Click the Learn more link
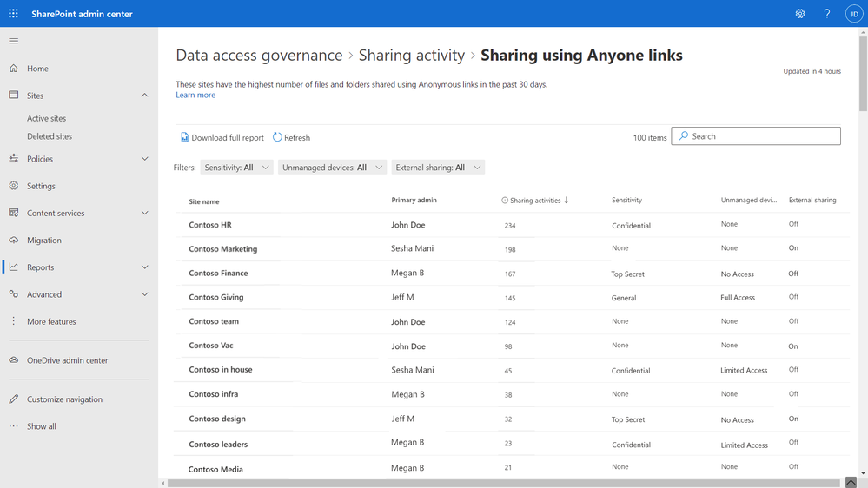Viewport: 868px width, 488px height. click(195, 95)
